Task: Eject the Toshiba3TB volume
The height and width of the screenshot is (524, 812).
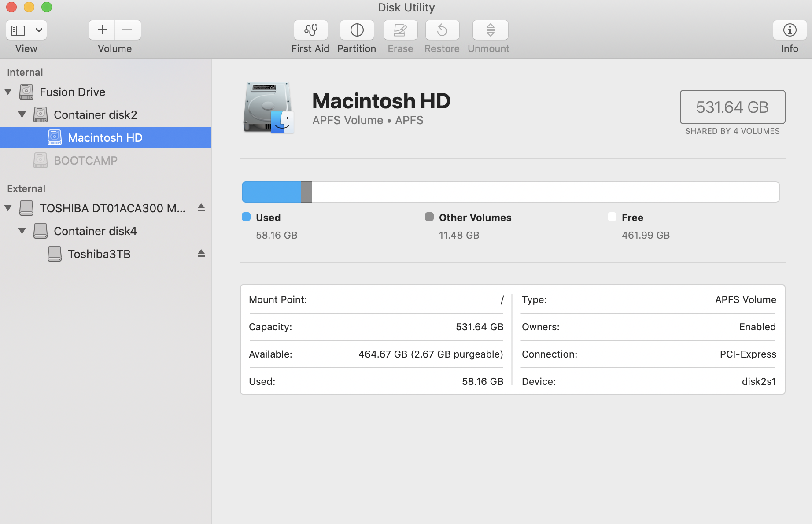Action: pos(201,254)
